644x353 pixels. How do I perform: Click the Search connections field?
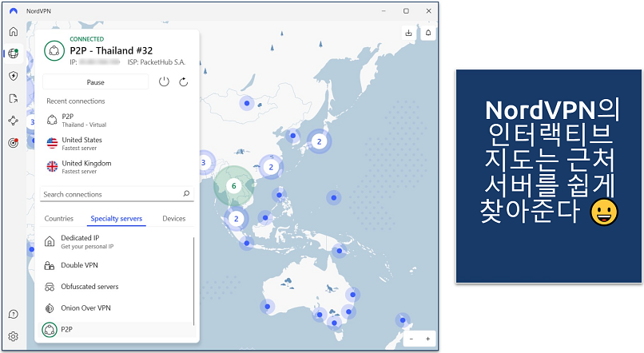[x=117, y=194]
